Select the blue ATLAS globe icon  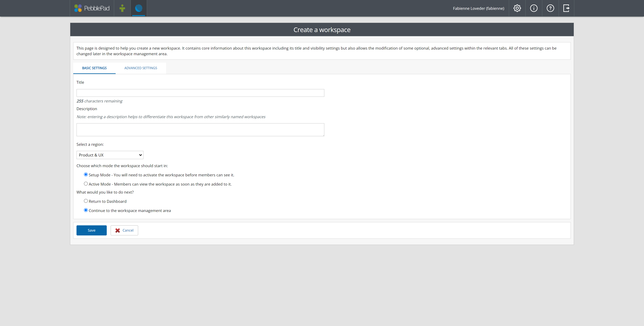click(139, 8)
